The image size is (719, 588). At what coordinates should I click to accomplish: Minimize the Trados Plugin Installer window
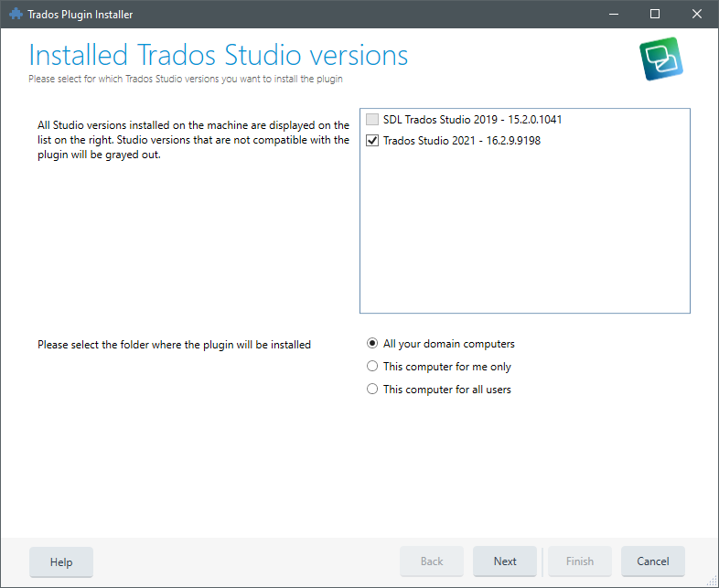click(x=614, y=15)
